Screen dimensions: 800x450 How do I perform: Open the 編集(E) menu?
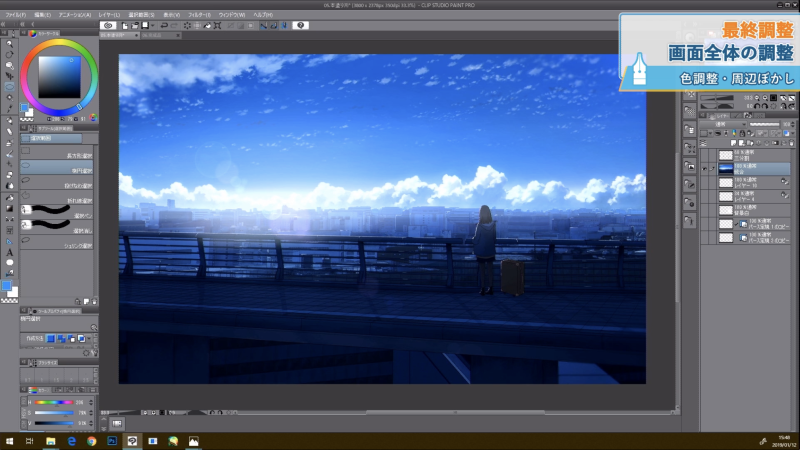pos(42,15)
